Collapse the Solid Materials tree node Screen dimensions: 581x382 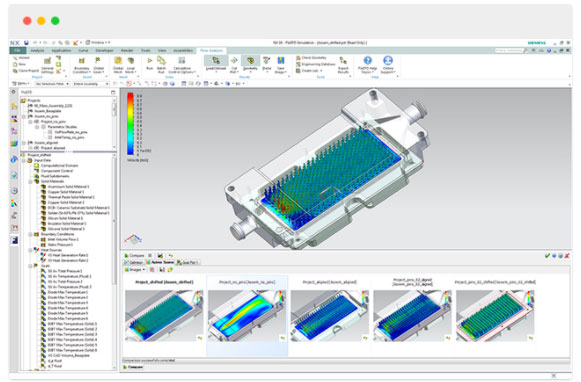(x=30, y=182)
